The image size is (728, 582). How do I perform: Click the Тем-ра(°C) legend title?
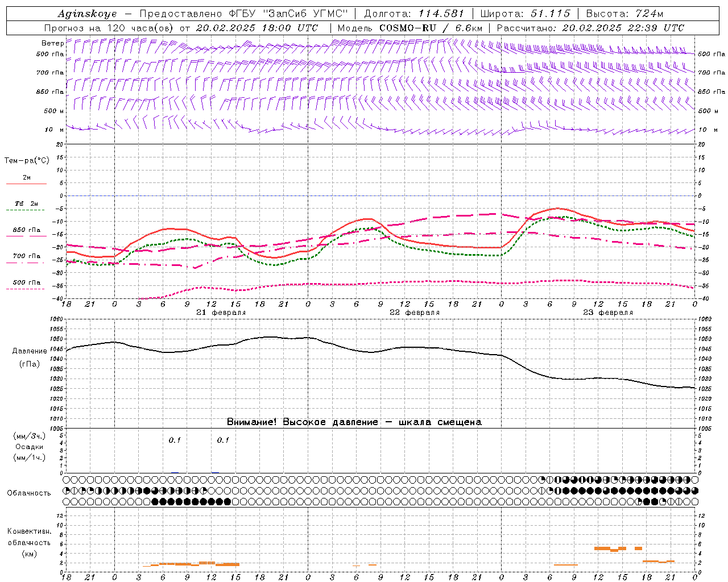[x=27, y=161]
